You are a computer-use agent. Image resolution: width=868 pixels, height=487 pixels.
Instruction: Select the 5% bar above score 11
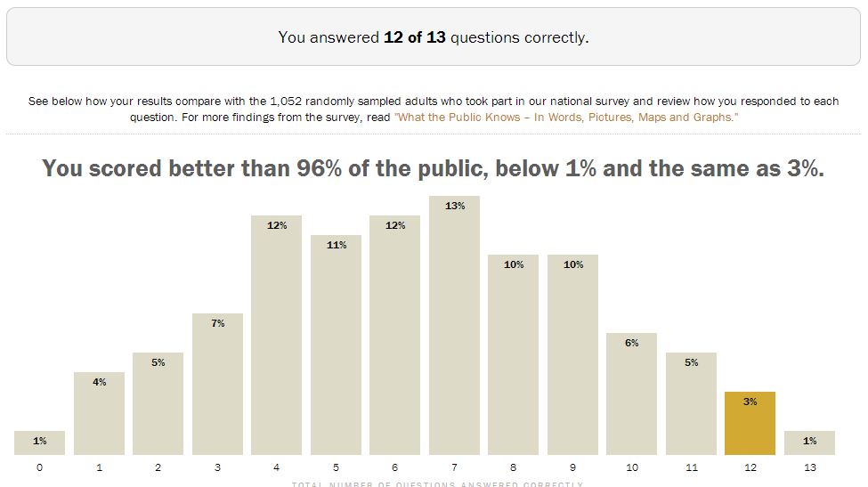[x=691, y=403]
